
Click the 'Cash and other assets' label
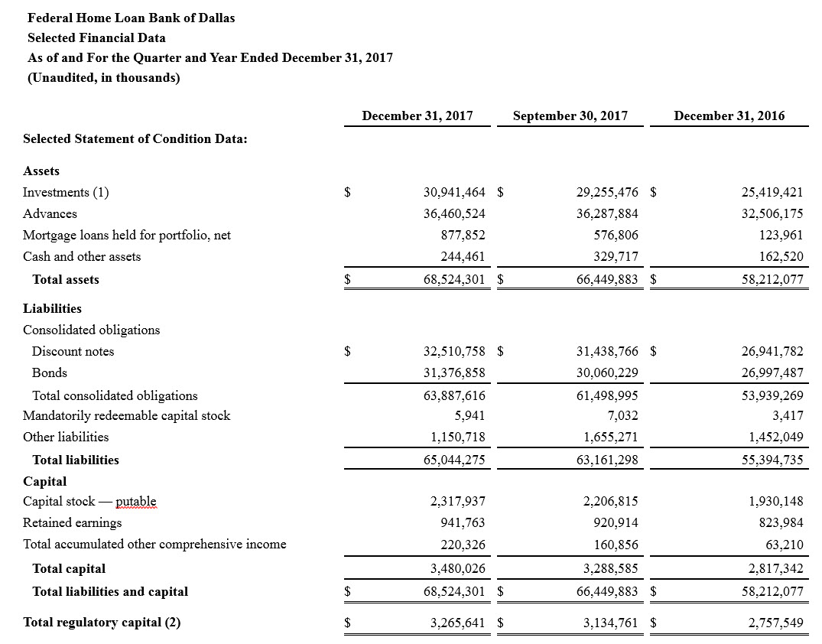tap(82, 257)
